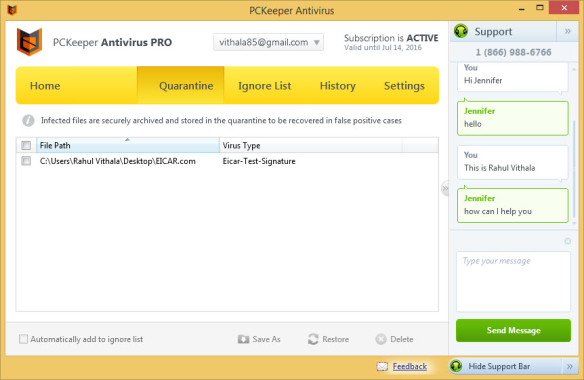This screenshot has height=380, width=584.
Task: Select the C:\Users\Rahul Vithala\Desktop\EICAR.com path
Action: pyautogui.click(x=118, y=161)
